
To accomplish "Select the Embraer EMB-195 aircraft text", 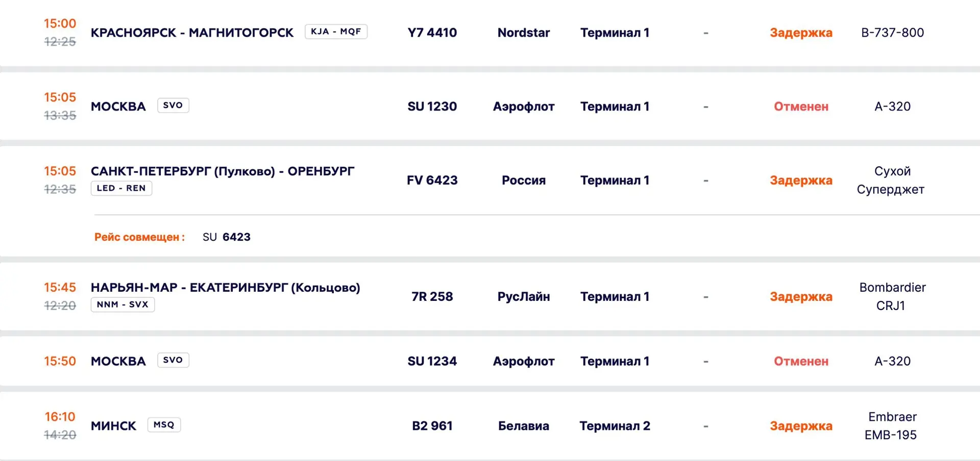I will [892, 426].
